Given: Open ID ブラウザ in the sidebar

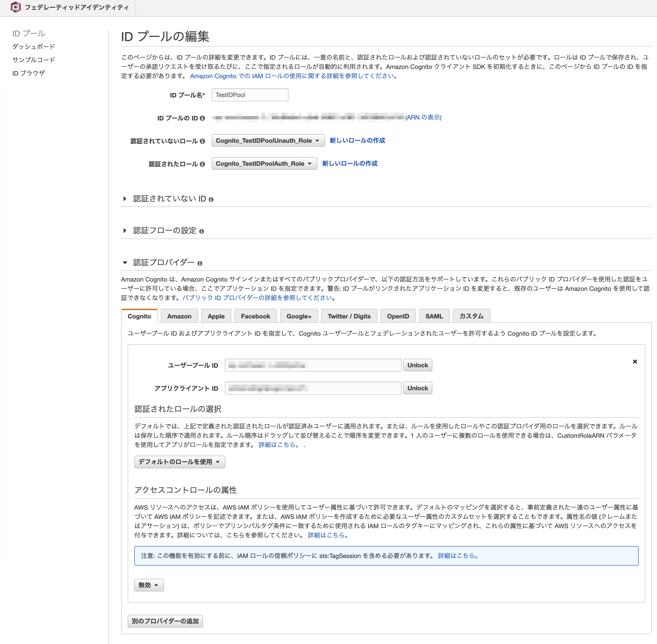Looking at the screenshot, I should [28, 73].
